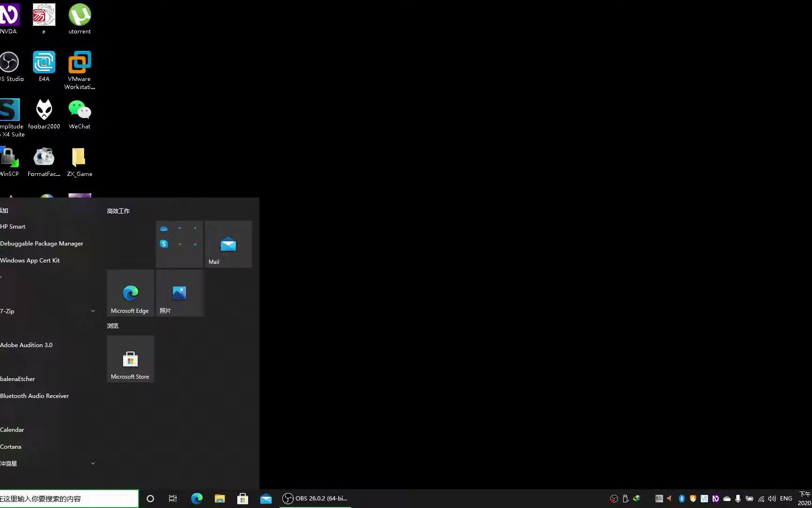Launch Adobe Audition 3.0 from app list
The height and width of the screenshot is (508, 812).
(x=27, y=345)
